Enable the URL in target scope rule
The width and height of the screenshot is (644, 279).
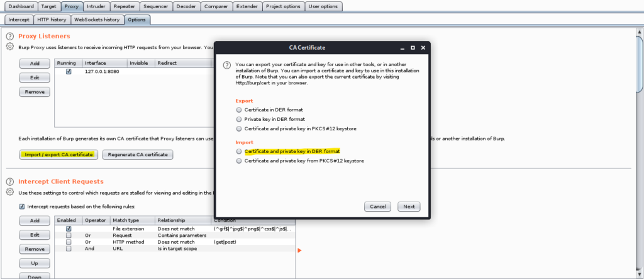click(x=69, y=249)
